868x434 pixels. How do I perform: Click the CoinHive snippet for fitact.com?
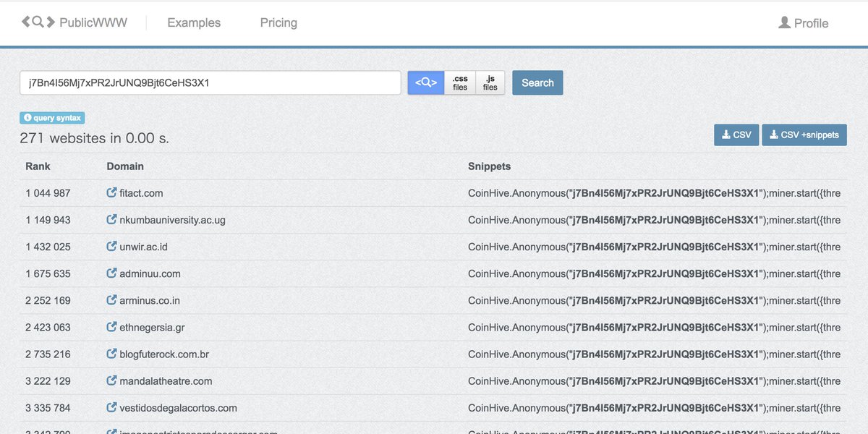[655, 193]
